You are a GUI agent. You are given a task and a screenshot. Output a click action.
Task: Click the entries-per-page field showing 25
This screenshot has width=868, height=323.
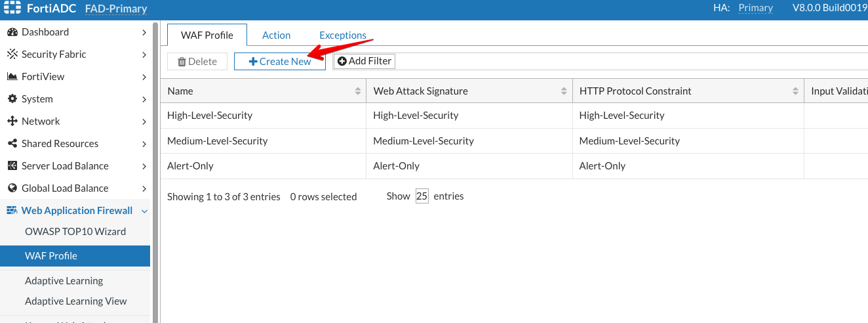tap(422, 196)
